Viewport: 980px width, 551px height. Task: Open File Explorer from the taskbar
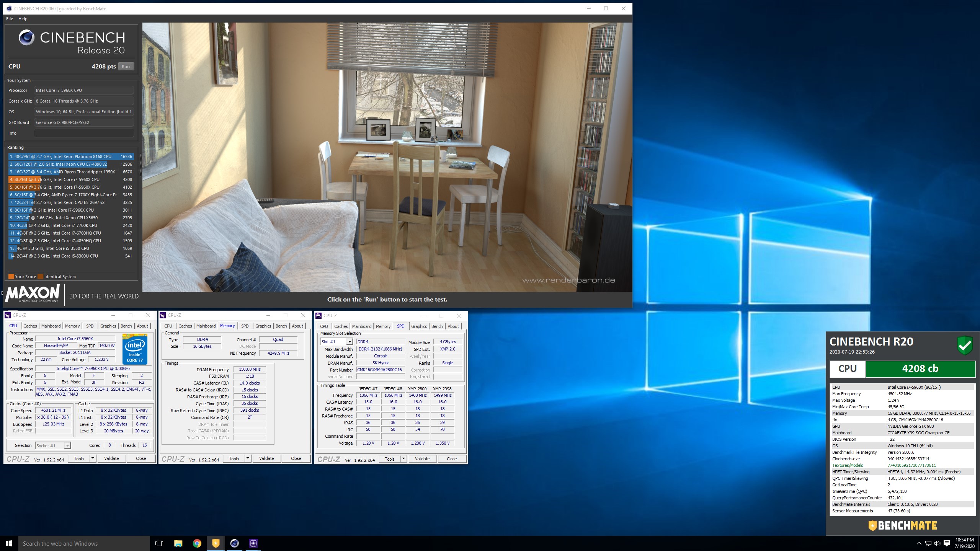[x=178, y=543]
